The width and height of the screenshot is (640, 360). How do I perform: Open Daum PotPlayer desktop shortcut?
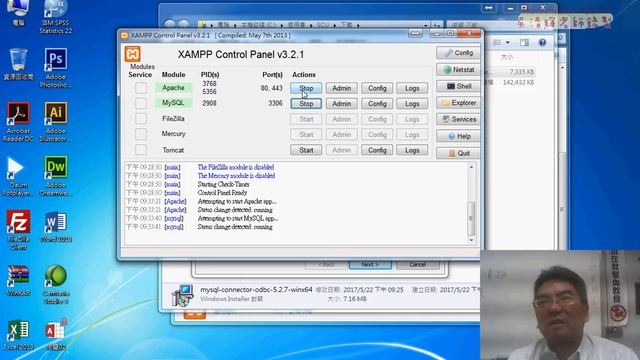[17, 176]
